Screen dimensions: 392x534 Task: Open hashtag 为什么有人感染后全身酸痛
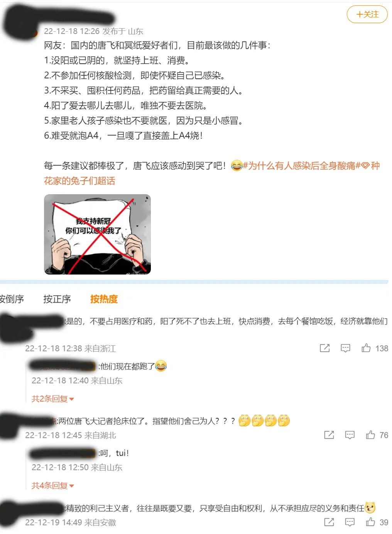click(x=301, y=166)
